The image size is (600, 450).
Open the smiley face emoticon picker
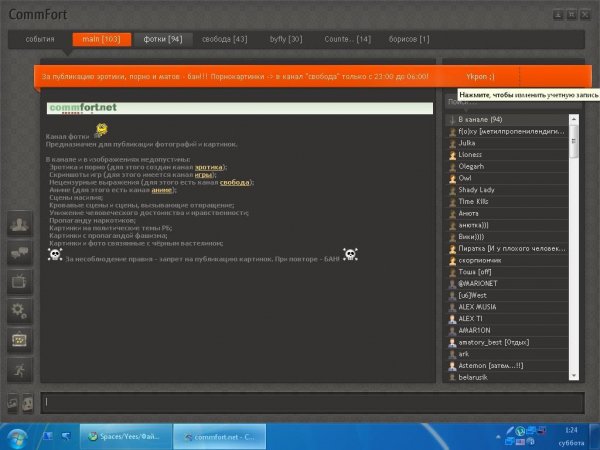pyautogui.click(x=28, y=403)
